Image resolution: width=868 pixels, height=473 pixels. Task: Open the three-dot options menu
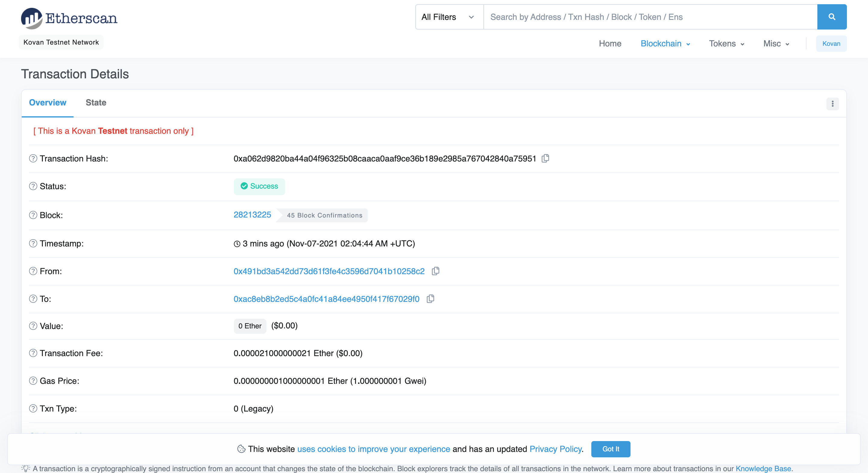[832, 104]
